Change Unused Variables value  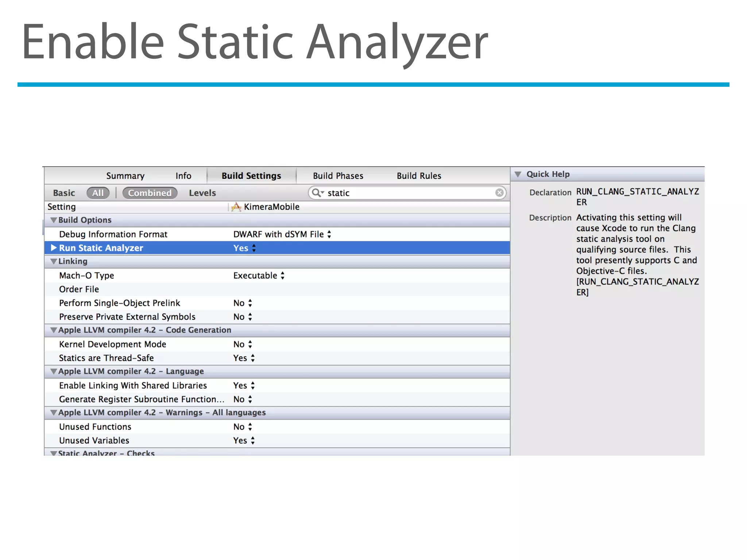click(x=244, y=440)
